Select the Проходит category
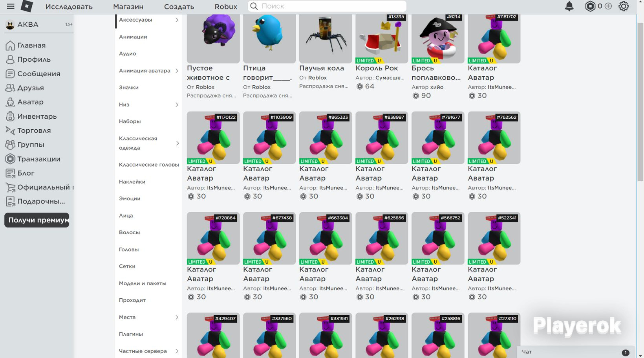The width and height of the screenshot is (644, 358). [132, 300]
